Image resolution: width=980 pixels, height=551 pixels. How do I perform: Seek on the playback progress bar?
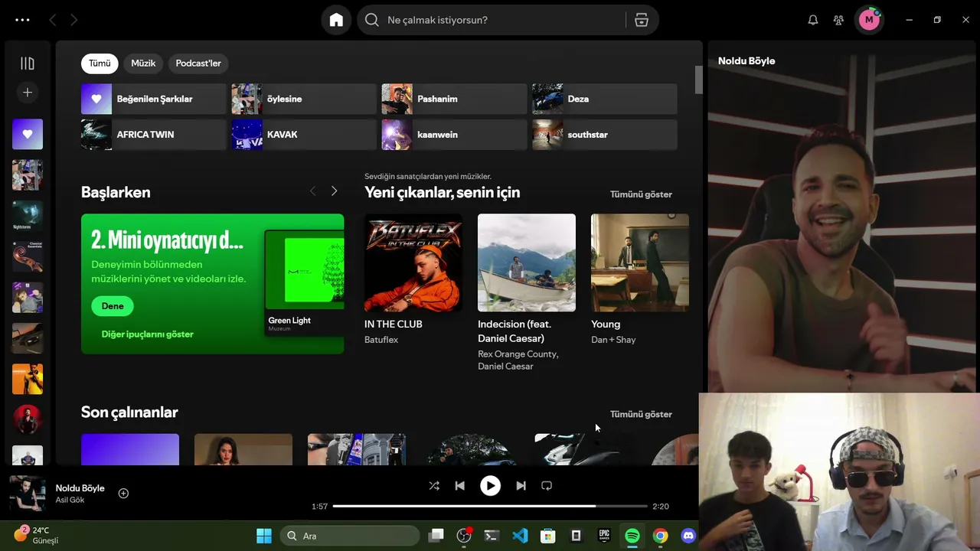(x=490, y=507)
